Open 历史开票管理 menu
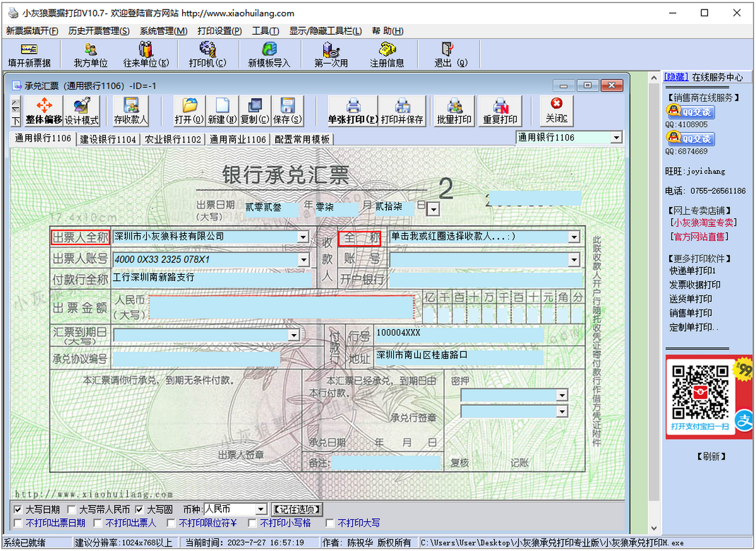756x551 pixels. pyautogui.click(x=99, y=31)
